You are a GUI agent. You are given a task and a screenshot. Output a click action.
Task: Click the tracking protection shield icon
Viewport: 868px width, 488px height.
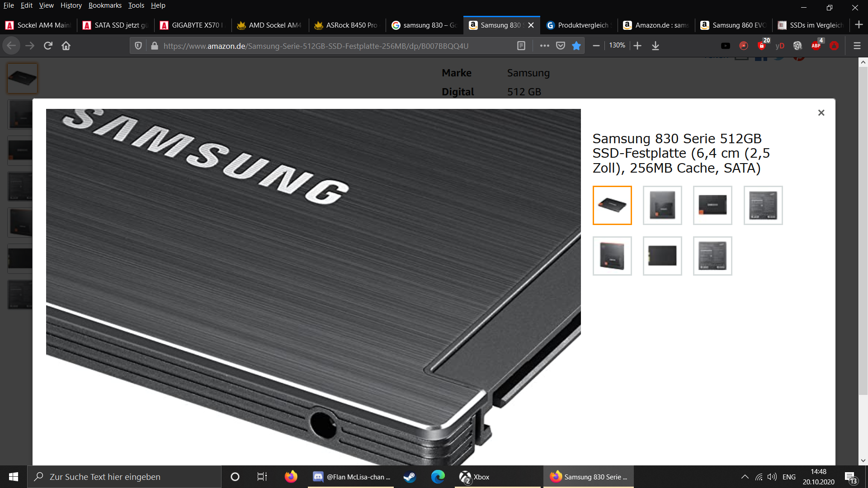tap(138, 46)
